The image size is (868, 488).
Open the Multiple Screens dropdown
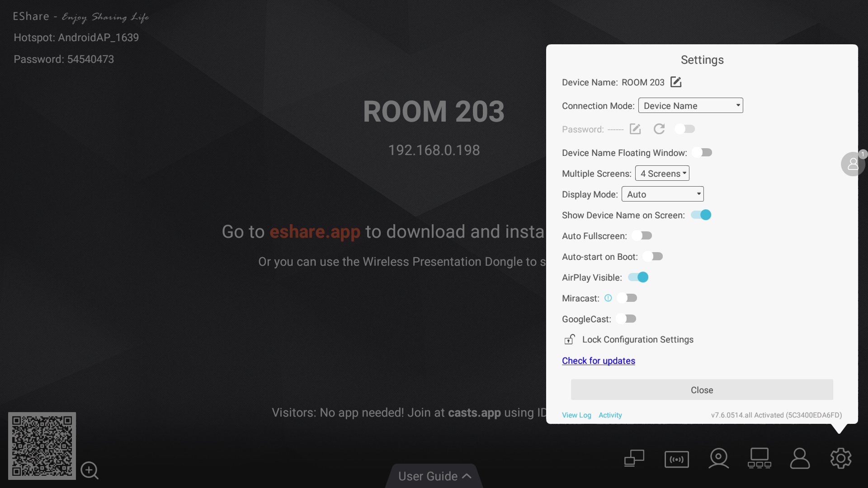662,174
